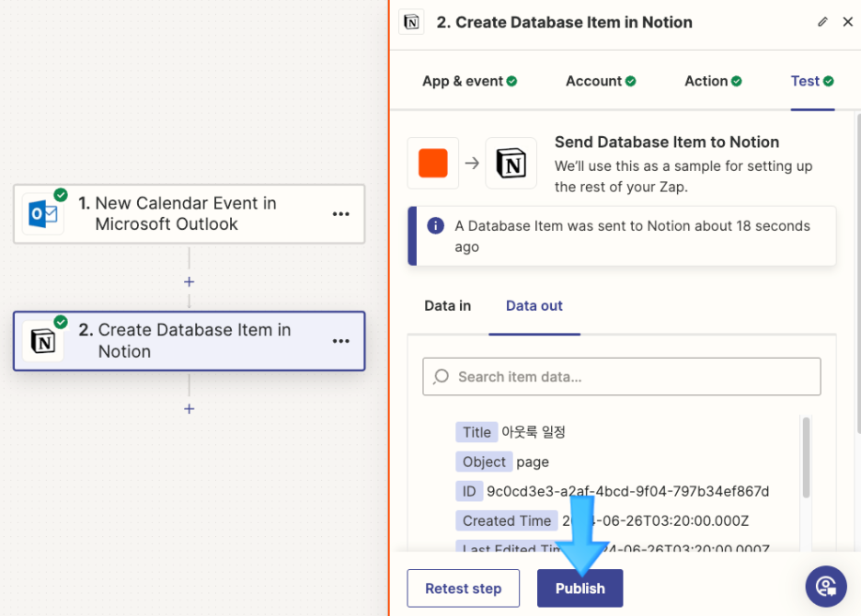The image size is (861, 616).
Task: Select the Create Database Item in Notion step
Action: [189, 341]
